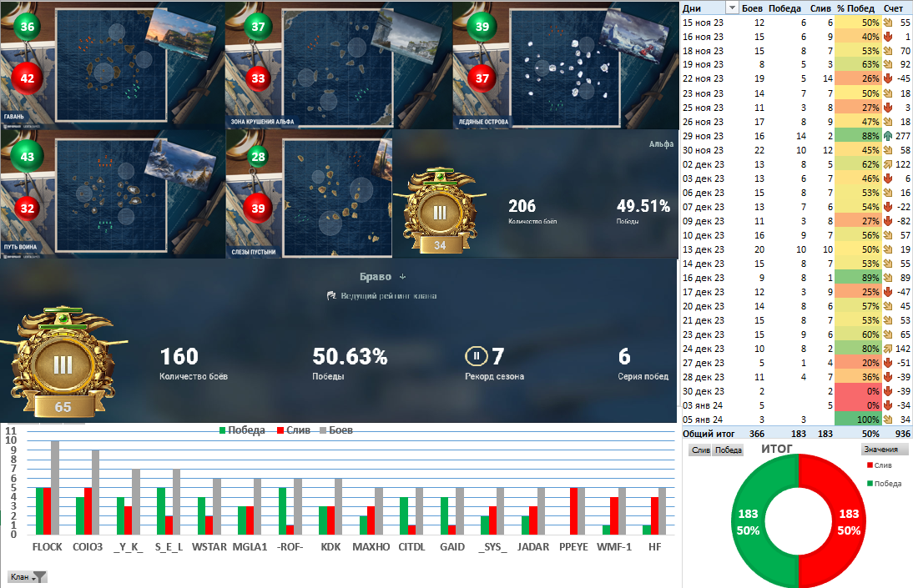The image size is (913, 588).
Task: Select the Общий итог row label
Action: [709, 434]
